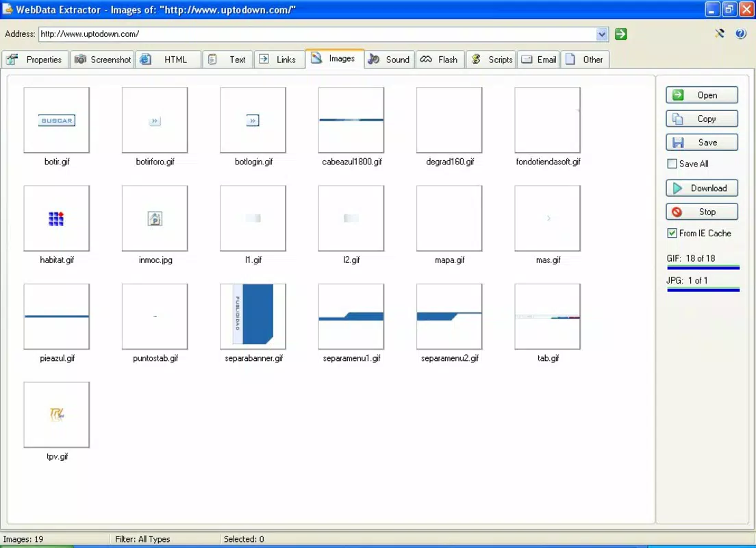Screen dimensions: 756x548
Task: Expand the Address dropdown arrow
Action: click(601, 34)
